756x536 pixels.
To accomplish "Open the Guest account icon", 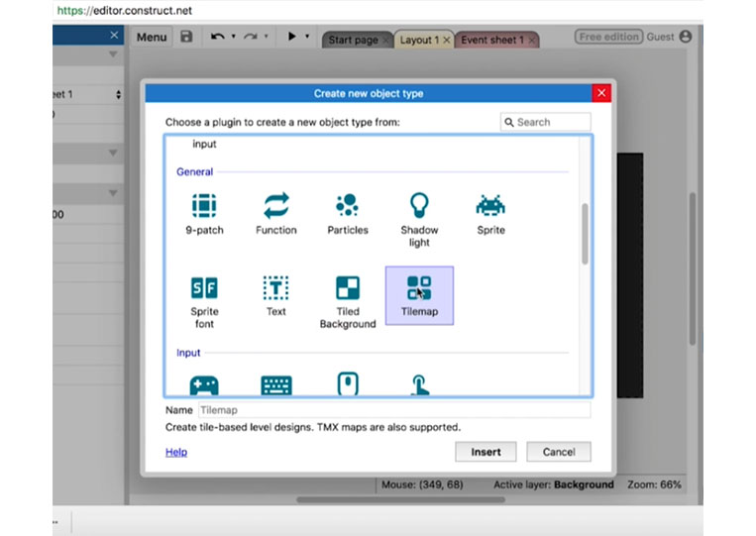I will click(x=685, y=36).
